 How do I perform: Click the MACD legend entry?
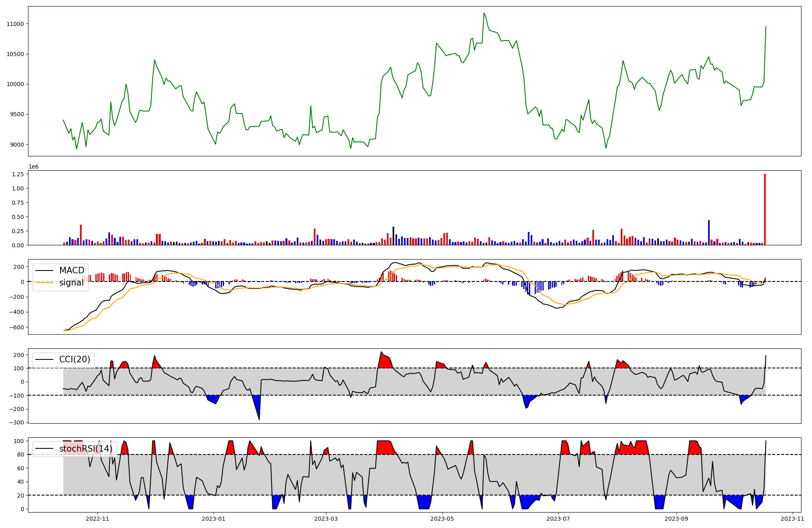pos(71,270)
